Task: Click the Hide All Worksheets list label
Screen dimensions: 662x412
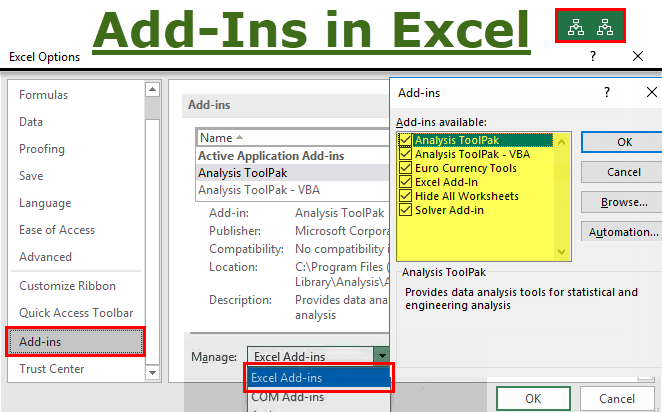Action: [x=467, y=196]
